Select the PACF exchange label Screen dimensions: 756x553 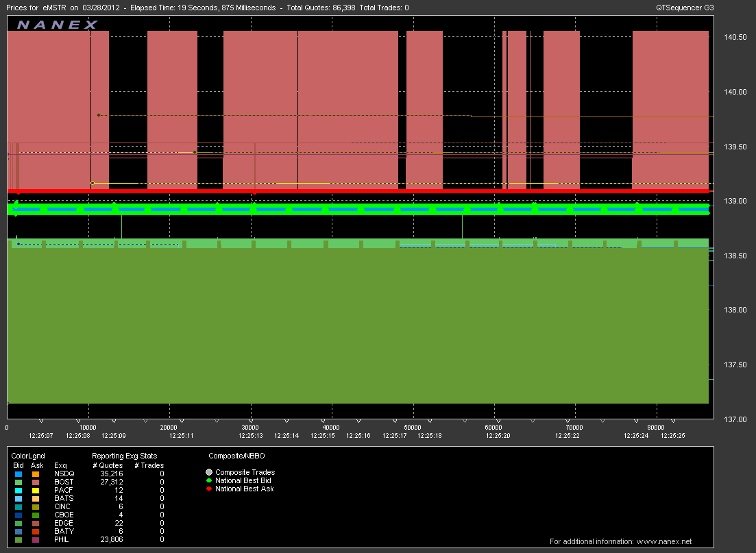pos(63,491)
